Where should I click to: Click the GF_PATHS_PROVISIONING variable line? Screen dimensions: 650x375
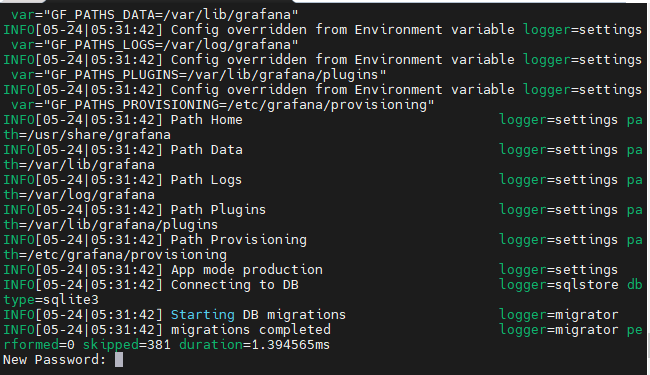click(223, 105)
